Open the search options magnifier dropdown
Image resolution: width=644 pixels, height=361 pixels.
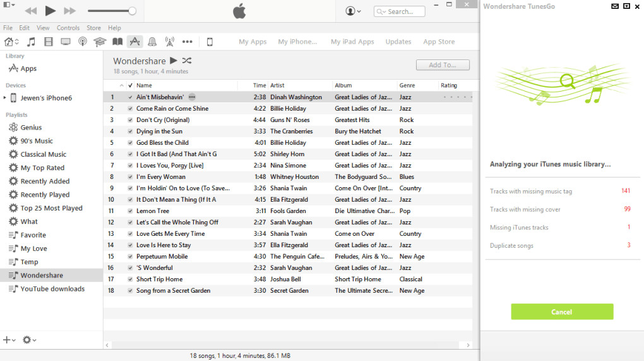click(381, 11)
